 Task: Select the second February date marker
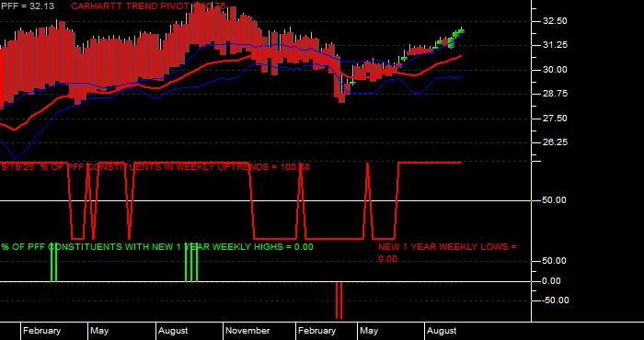316,331
